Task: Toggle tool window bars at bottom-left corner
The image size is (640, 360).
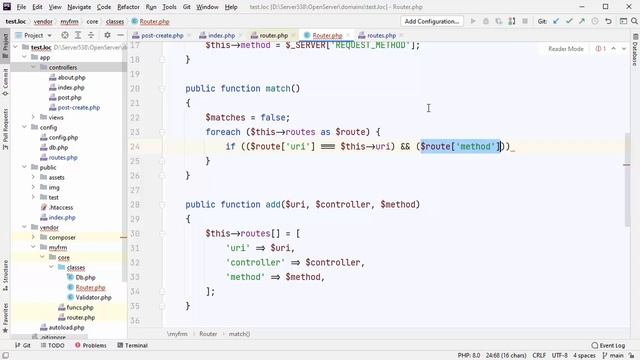Action: pos(5,356)
